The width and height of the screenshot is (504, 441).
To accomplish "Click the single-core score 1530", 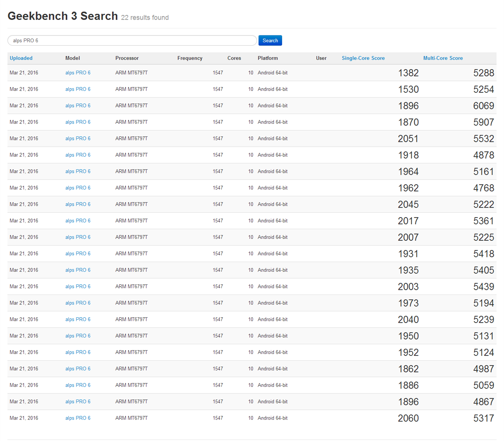I will click(x=408, y=89).
